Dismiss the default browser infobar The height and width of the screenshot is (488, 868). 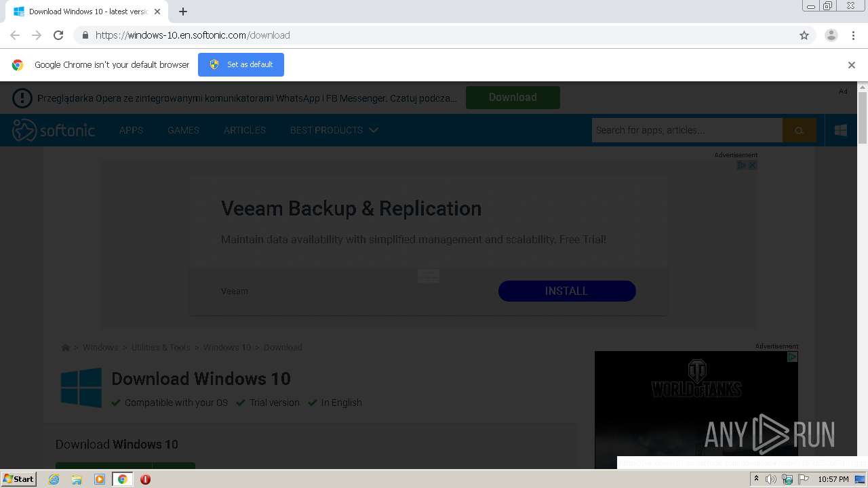tap(852, 65)
